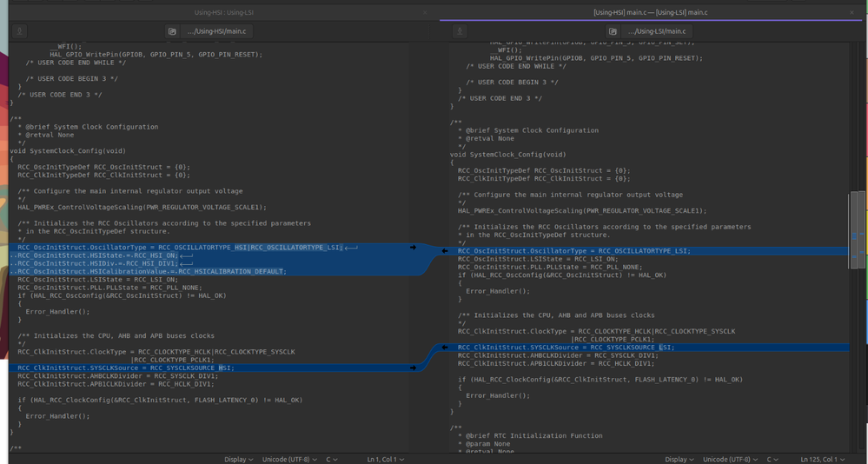Open the 'Ln 125, Col 1' position dropdown
Viewport: 868px width, 464px height.
coord(822,459)
